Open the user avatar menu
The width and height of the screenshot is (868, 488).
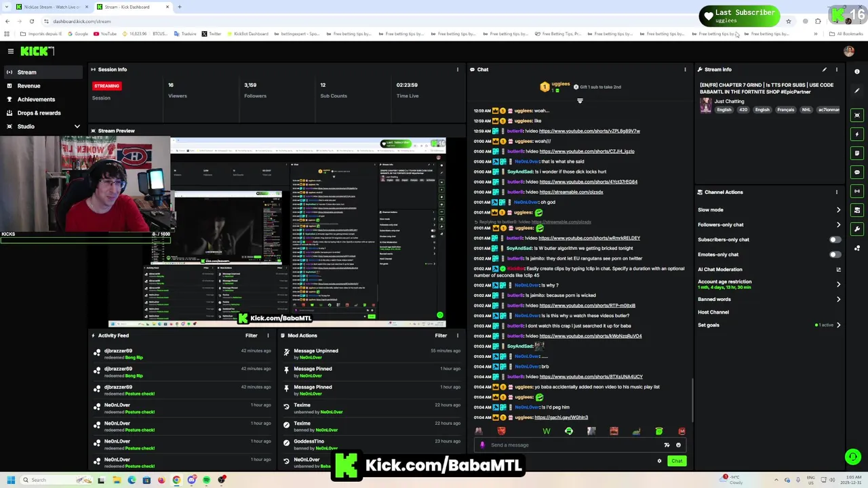pyautogui.click(x=849, y=51)
